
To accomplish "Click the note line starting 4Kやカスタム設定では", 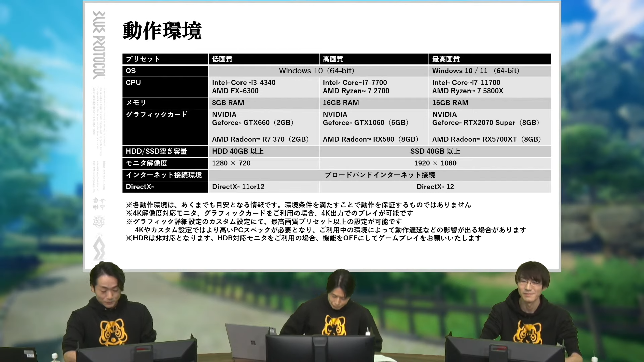I will click(x=330, y=230).
